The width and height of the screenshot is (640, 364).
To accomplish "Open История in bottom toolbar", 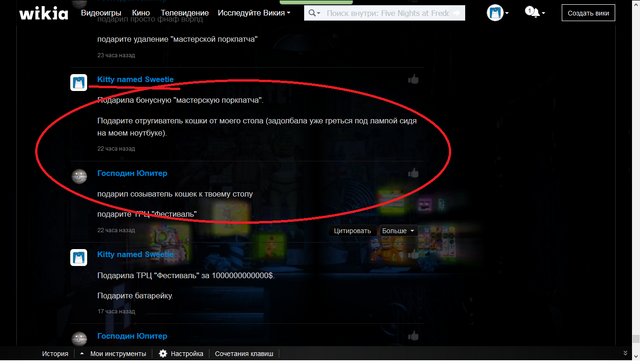I will [55, 354].
